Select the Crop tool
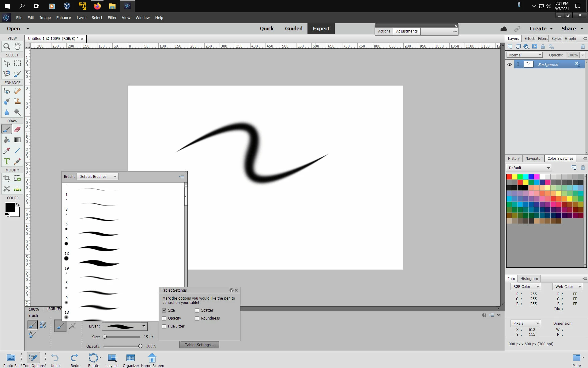This screenshot has width=588, height=368. (x=7, y=178)
